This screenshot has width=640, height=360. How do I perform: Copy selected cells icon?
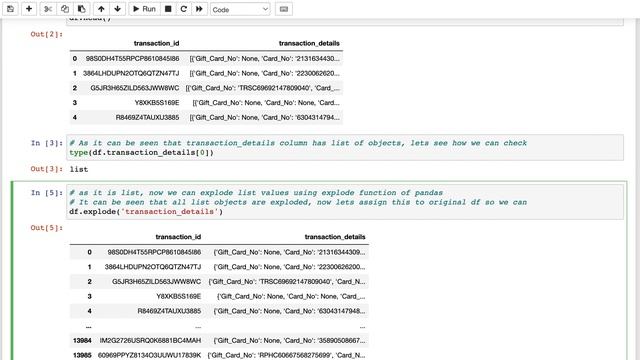pos(64,9)
